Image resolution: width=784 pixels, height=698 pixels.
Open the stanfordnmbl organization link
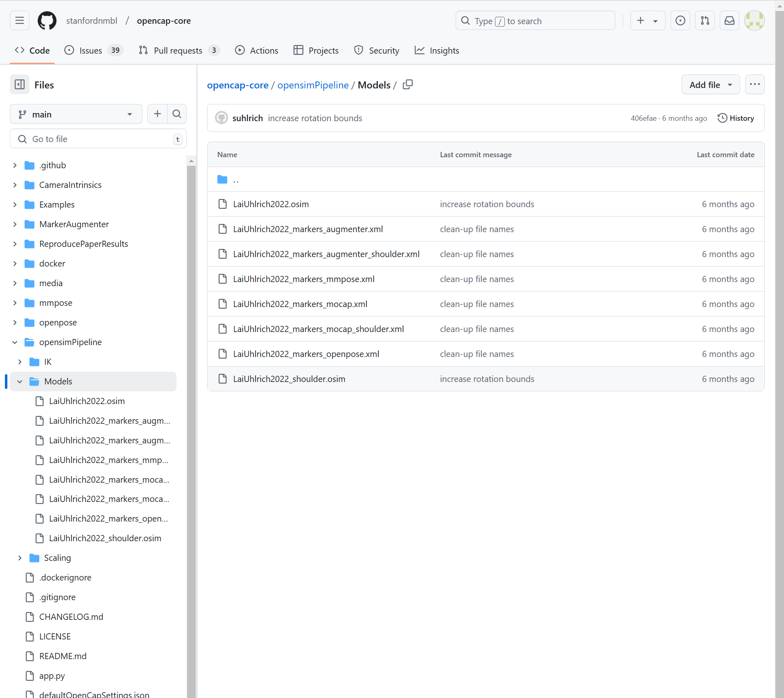(x=92, y=20)
